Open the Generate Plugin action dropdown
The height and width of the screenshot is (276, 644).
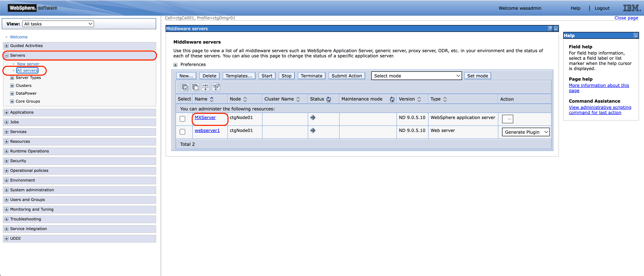tap(526, 132)
